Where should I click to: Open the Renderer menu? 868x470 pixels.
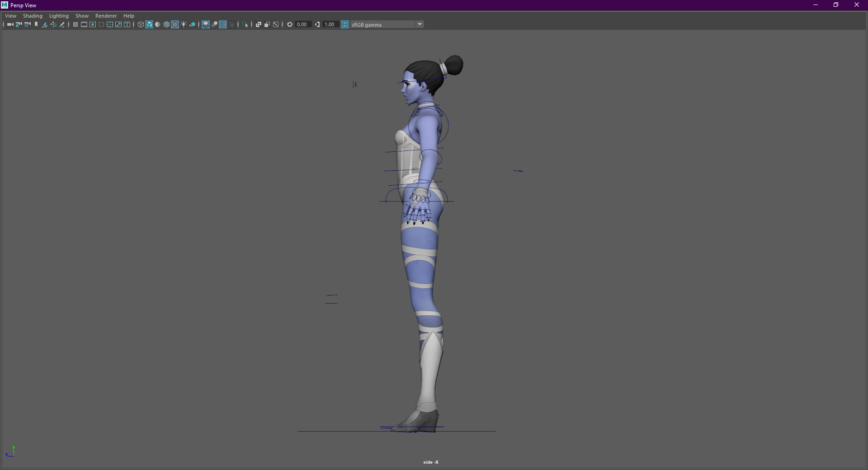[x=106, y=16]
